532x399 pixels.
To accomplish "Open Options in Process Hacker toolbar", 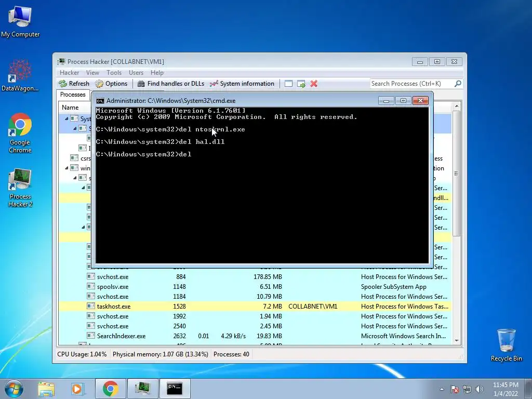I will click(111, 84).
